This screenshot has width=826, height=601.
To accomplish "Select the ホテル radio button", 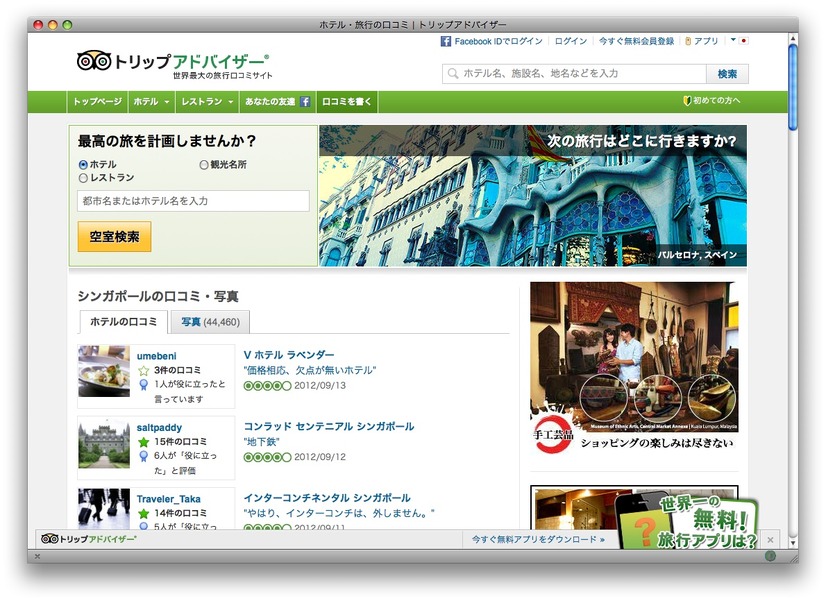I will point(83,165).
